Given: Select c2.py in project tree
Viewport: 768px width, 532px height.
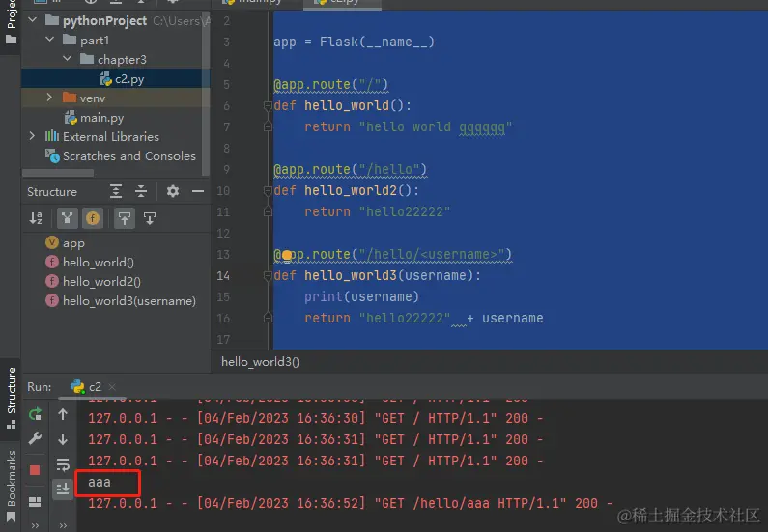Looking at the screenshot, I should [x=122, y=79].
